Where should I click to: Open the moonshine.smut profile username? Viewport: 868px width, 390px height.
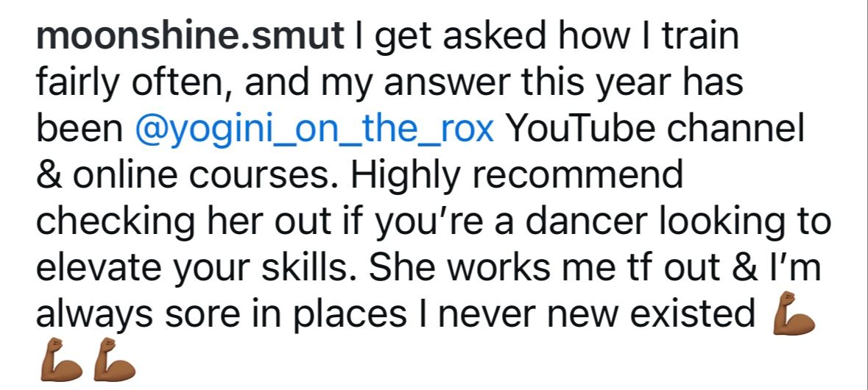[x=190, y=36]
